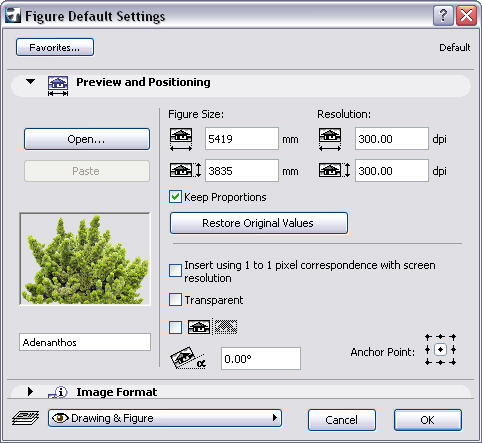This screenshot has width=482, height=443.
Task: Click the Image Format info icon
Action: point(58,393)
